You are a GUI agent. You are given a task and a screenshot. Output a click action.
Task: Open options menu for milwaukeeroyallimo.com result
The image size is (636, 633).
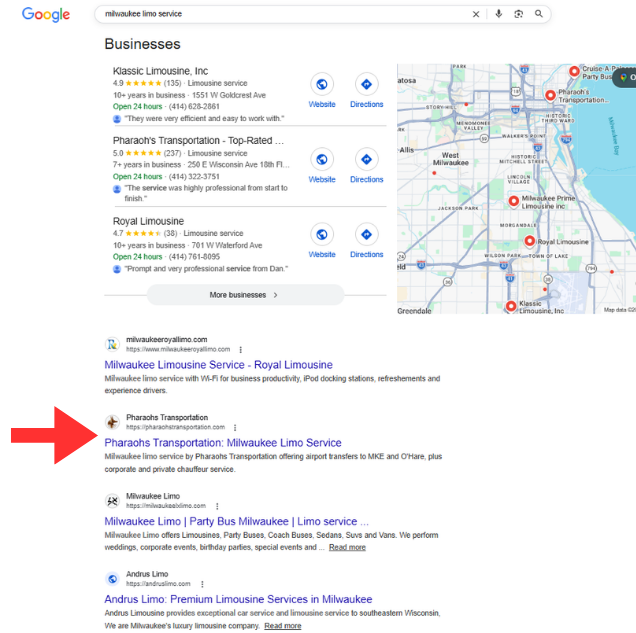[x=240, y=349]
